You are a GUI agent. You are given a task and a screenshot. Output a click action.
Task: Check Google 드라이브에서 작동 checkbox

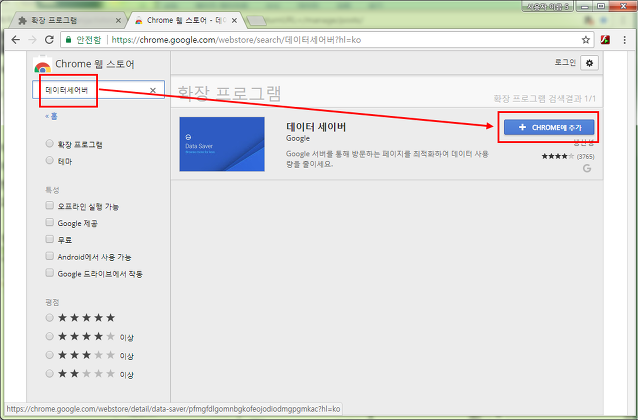tap(49, 273)
